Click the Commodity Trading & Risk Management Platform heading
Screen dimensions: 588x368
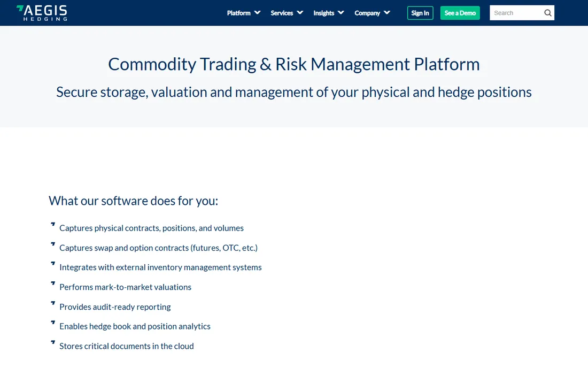coord(293,64)
